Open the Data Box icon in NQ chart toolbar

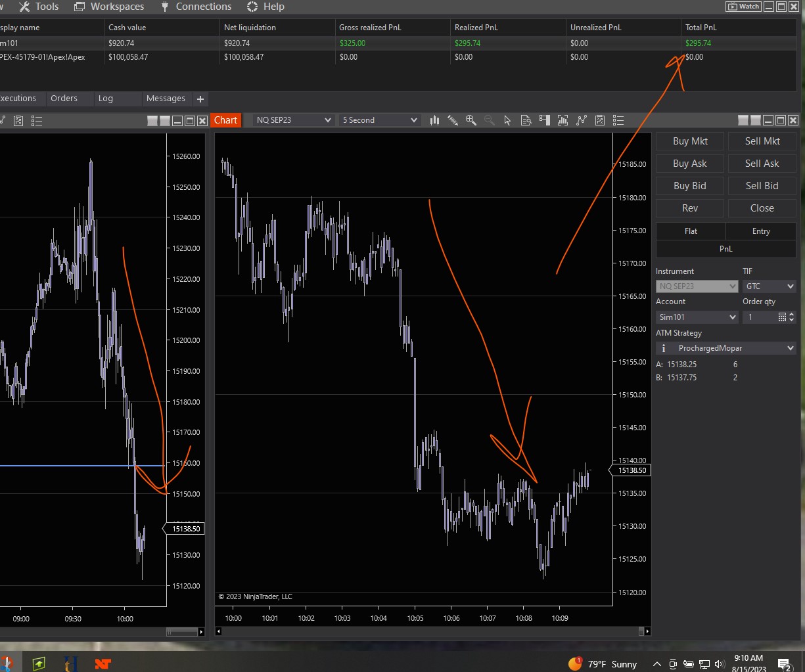tap(526, 120)
